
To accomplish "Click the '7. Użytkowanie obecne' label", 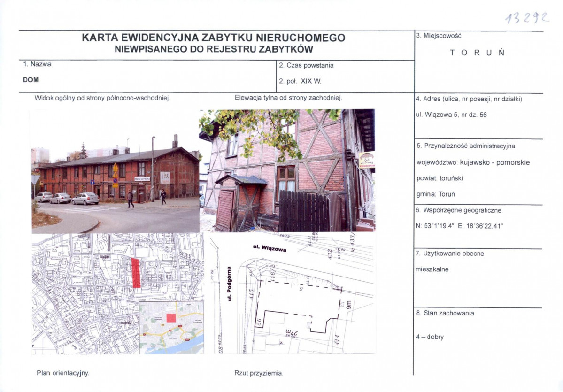I will 450,254.
